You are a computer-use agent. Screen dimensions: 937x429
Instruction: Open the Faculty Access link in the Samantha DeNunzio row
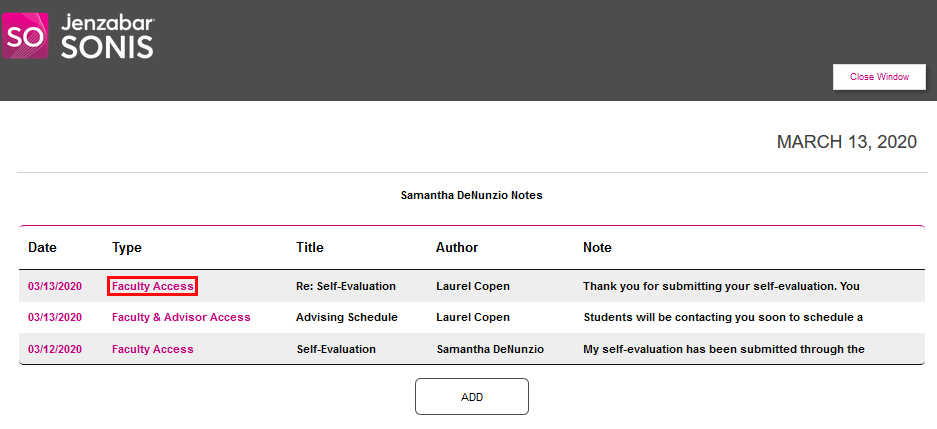(x=153, y=349)
